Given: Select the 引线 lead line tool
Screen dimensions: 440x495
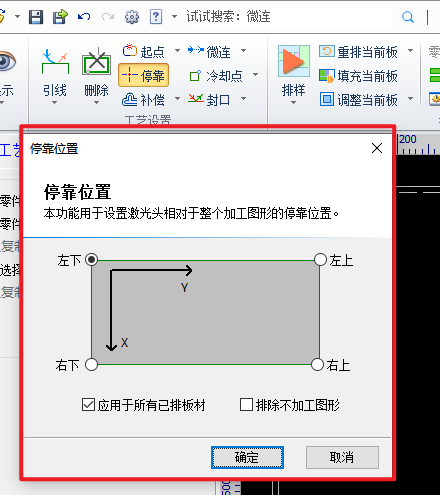Looking at the screenshot, I should click(x=55, y=75).
